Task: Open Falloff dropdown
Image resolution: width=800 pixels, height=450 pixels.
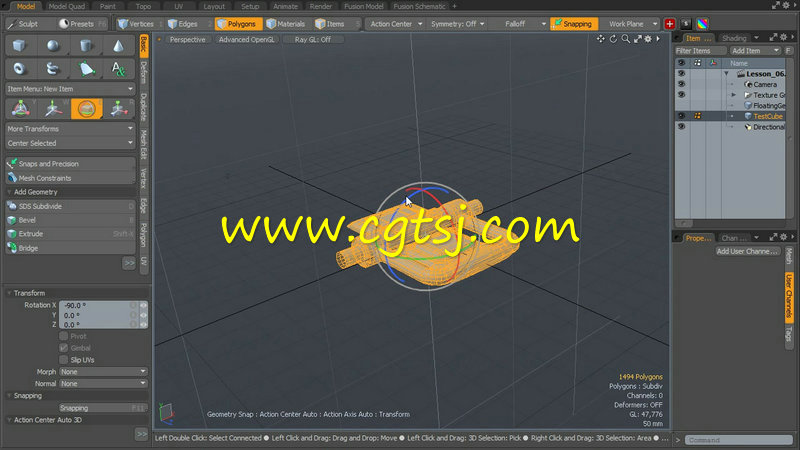Action: click(519, 23)
